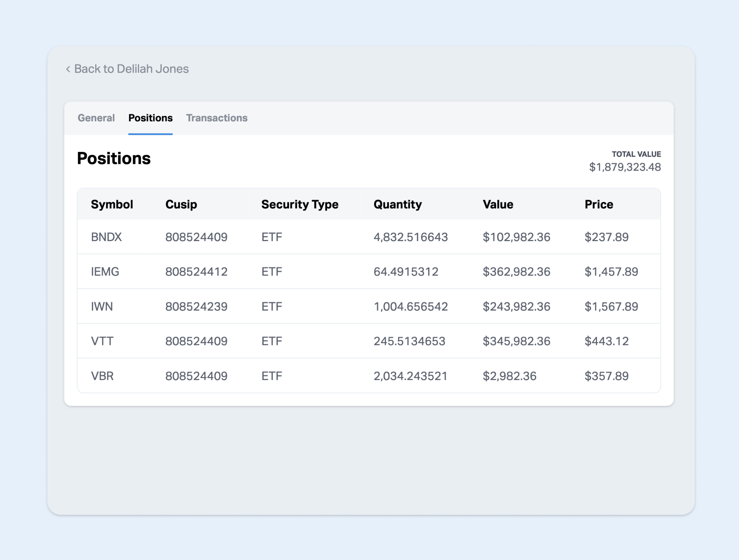Click the Cusip column header
The image size is (739, 560).
(181, 204)
